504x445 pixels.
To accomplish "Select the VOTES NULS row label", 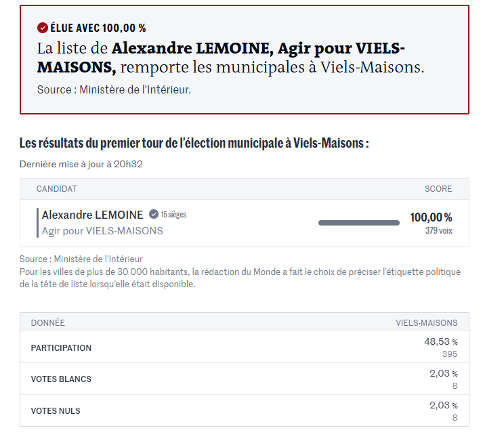I will tap(56, 411).
